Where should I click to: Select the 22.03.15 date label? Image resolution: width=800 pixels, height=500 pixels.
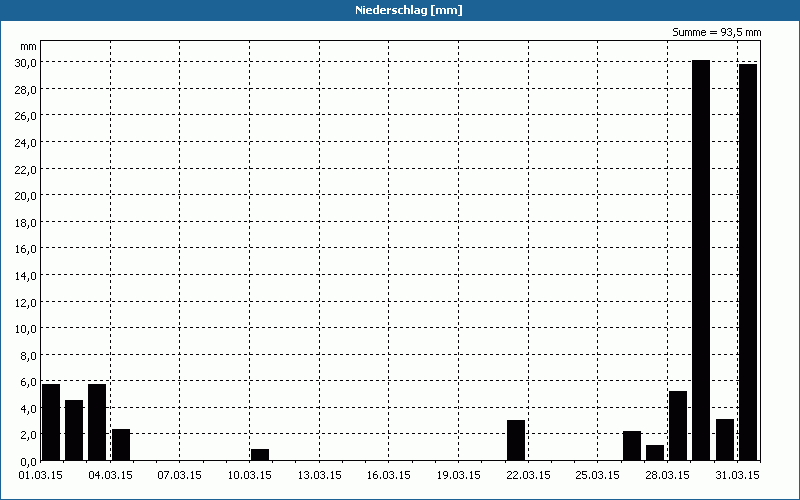coord(528,475)
